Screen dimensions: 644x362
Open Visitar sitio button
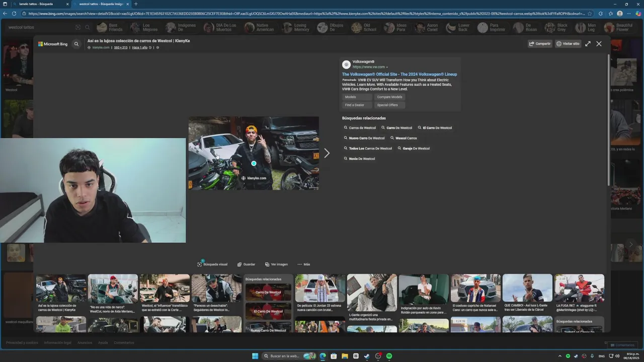(x=568, y=44)
